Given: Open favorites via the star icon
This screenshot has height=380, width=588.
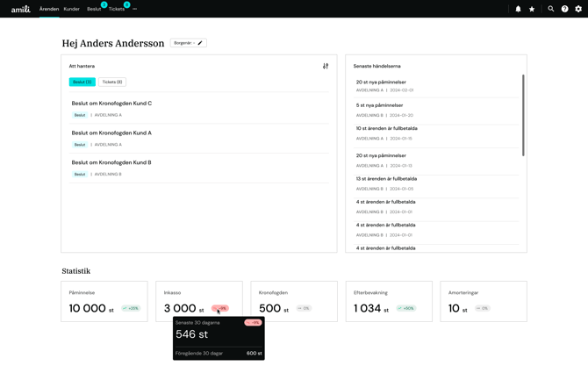Looking at the screenshot, I should pos(532,9).
